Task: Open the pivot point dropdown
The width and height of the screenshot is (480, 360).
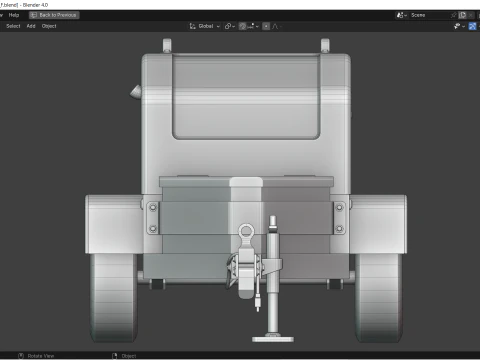Action: point(230,26)
